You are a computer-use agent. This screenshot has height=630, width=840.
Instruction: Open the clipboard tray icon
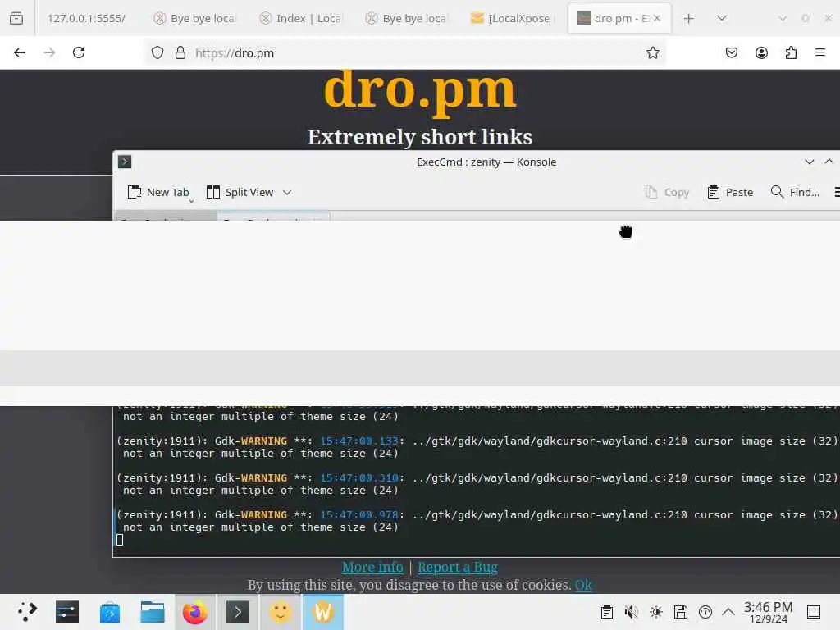pyautogui.click(x=607, y=612)
